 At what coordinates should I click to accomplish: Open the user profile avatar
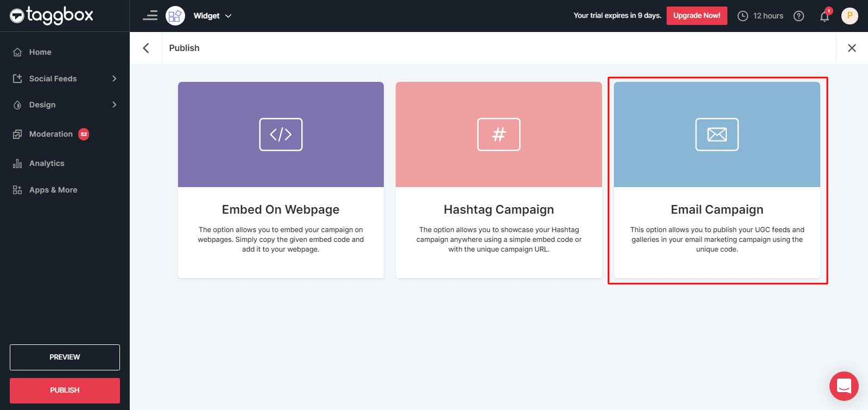(849, 16)
